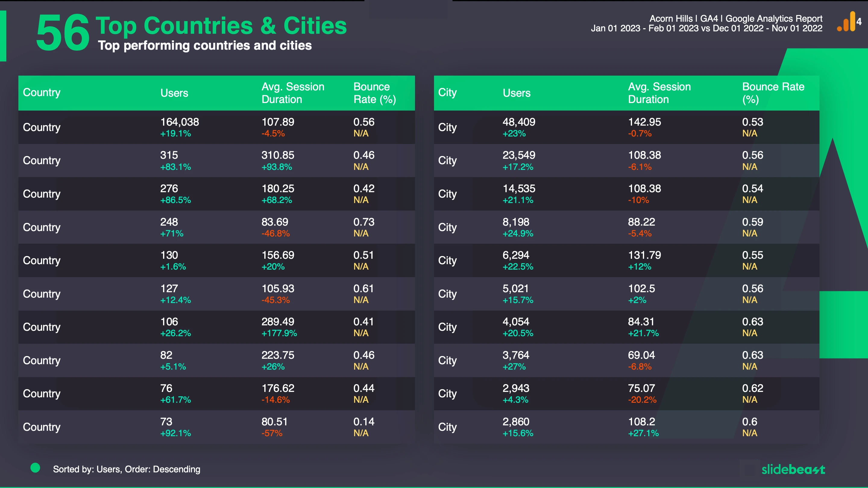Click the +177.9% duration change

click(279, 333)
